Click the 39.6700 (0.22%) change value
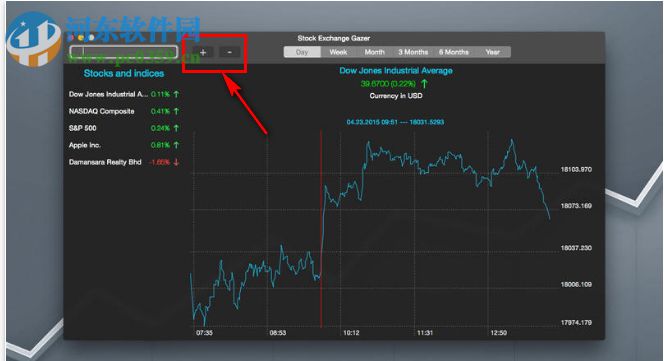 (x=388, y=84)
